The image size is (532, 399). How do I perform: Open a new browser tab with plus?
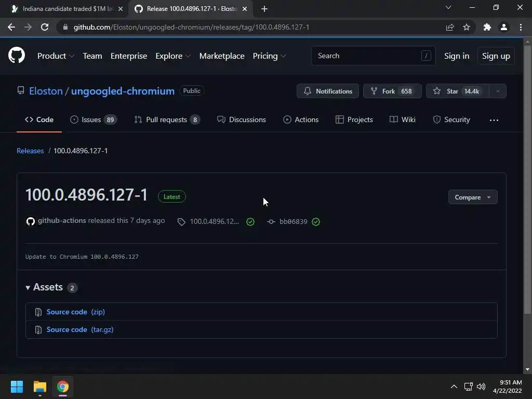tap(264, 9)
